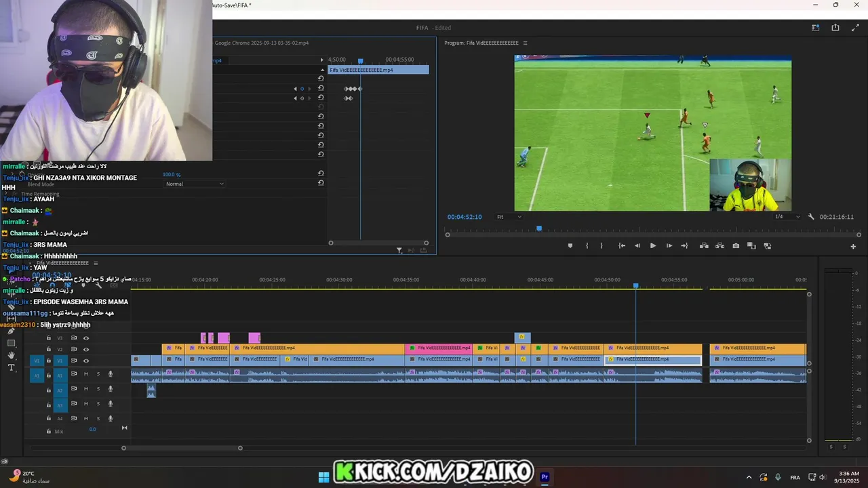Solo audio track A3
This screenshot has height=488, width=868.
pyautogui.click(x=98, y=404)
